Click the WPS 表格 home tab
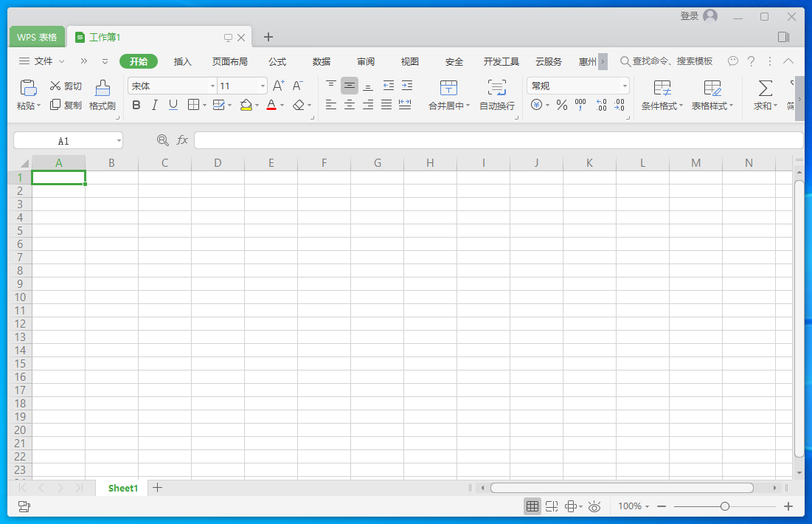Image resolution: width=812 pixels, height=524 pixels. [x=37, y=38]
